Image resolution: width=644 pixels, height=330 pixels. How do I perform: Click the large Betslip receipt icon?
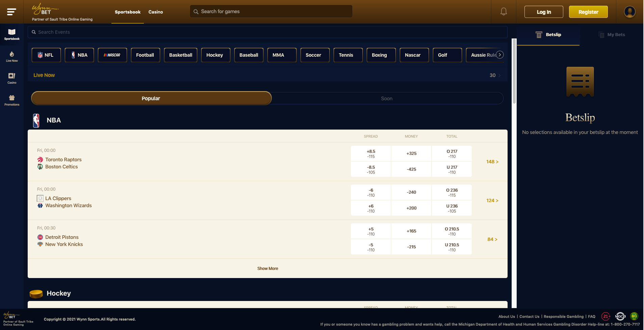pyautogui.click(x=580, y=82)
